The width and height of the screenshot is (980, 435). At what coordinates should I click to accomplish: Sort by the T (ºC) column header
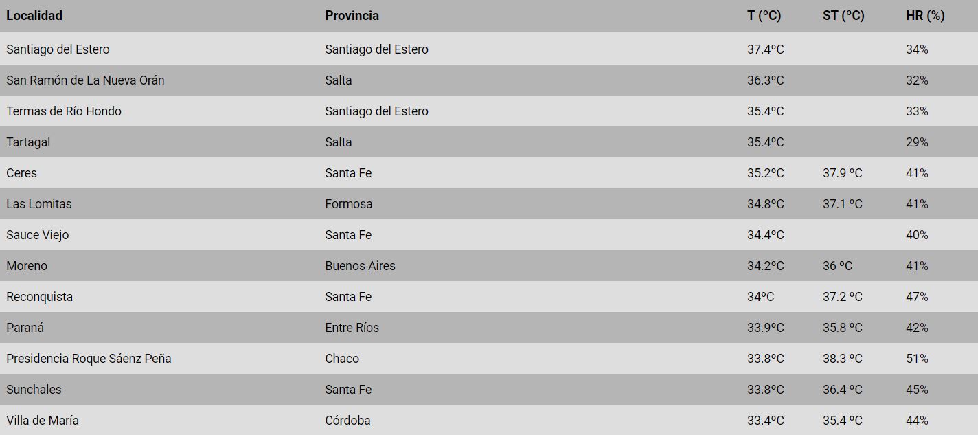click(x=764, y=15)
